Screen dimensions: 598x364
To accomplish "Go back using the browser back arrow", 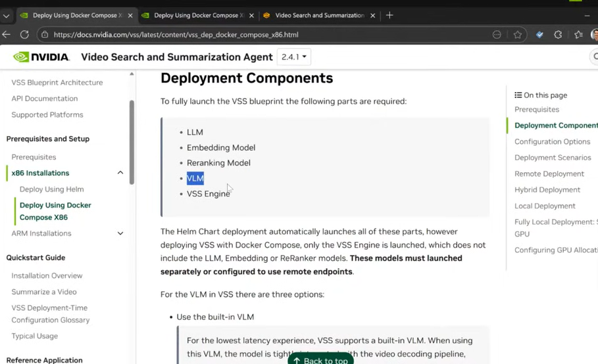I will 7,35.
